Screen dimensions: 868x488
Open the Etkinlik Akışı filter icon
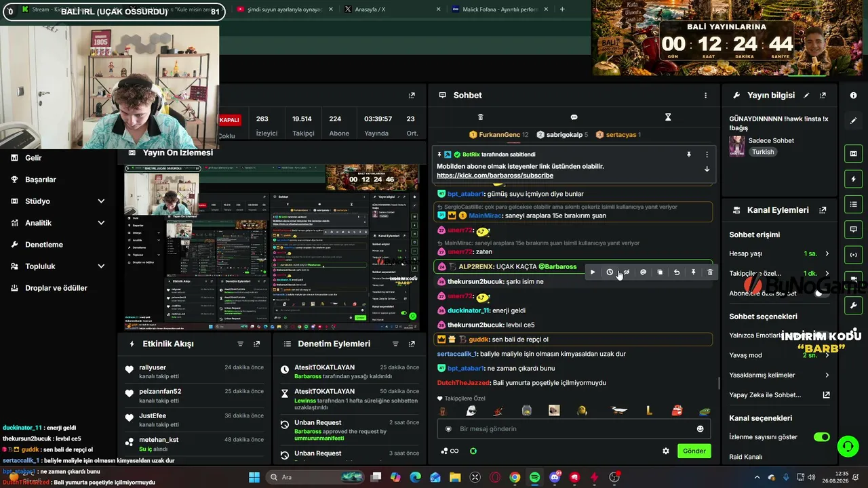click(x=240, y=344)
